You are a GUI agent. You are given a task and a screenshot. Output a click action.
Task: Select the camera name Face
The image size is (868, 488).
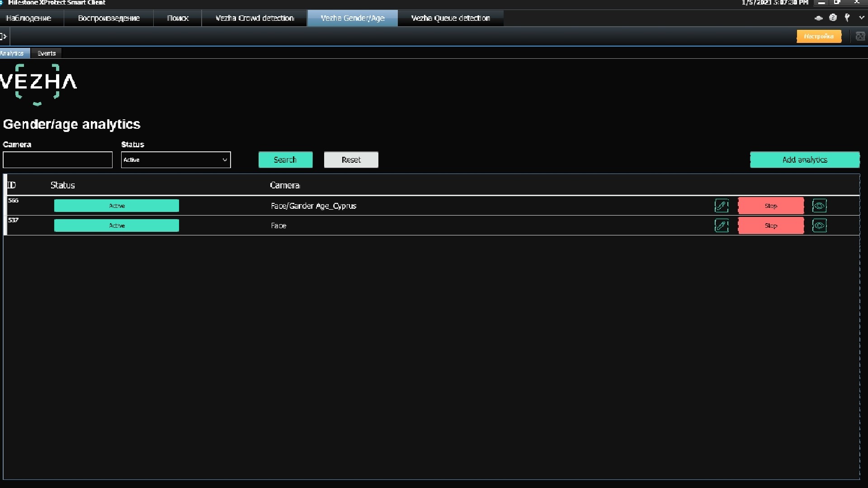(278, 225)
